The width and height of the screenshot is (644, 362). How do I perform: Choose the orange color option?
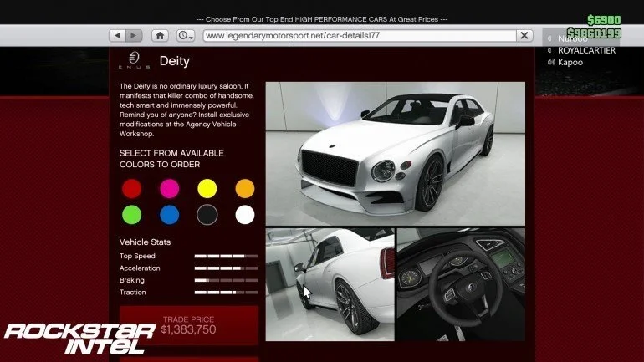(245, 189)
